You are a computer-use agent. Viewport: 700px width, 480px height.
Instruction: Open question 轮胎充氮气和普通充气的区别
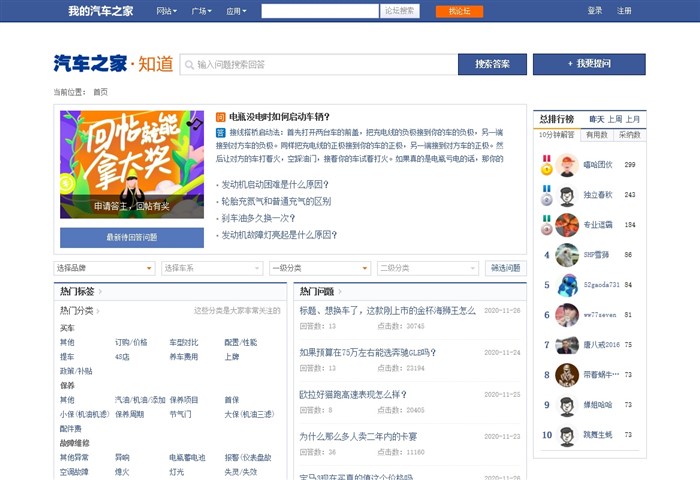click(x=276, y=201)
